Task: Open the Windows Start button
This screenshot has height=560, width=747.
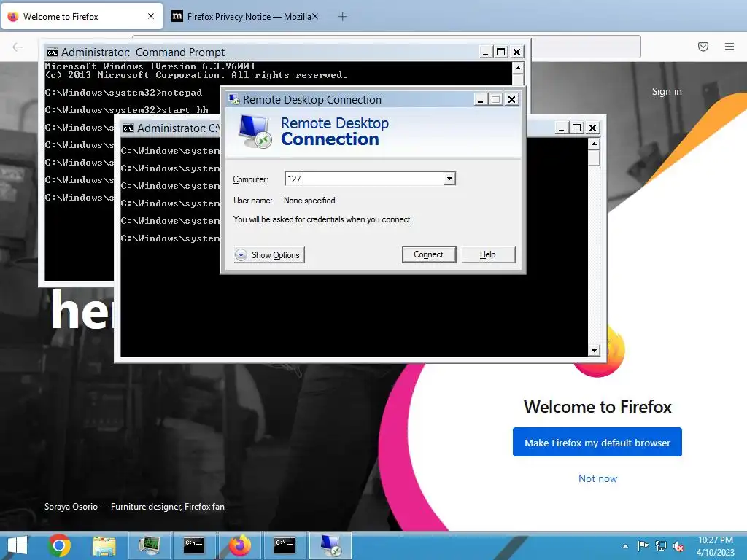Action: [x=18, y=545]
